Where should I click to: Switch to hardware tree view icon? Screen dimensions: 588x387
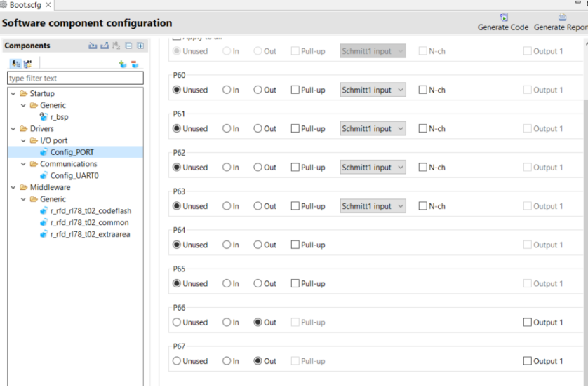(x=27, y=64)
